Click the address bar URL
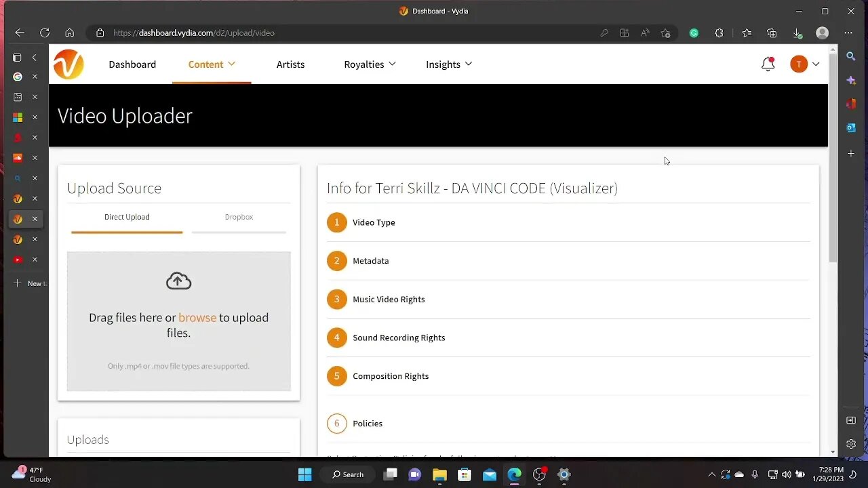The width and height of the screenshot is (868, 488). click(193, 33)
